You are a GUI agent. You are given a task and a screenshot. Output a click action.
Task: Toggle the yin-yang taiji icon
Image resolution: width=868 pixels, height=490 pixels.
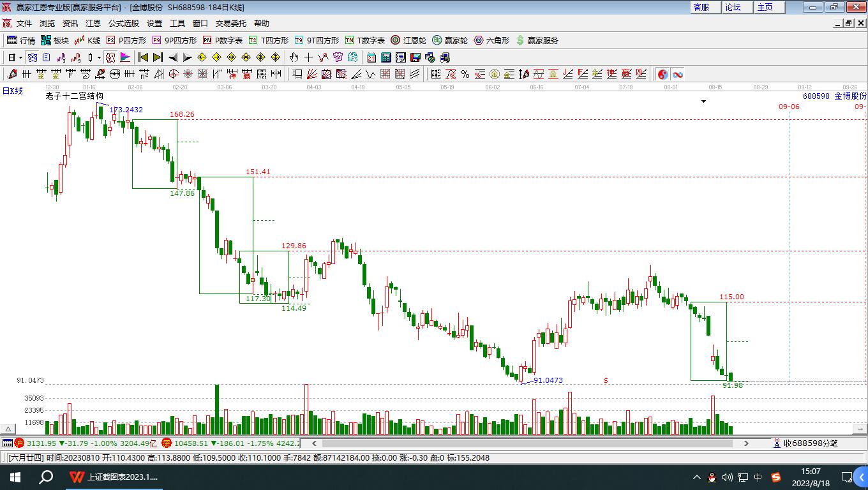[663, 74]
